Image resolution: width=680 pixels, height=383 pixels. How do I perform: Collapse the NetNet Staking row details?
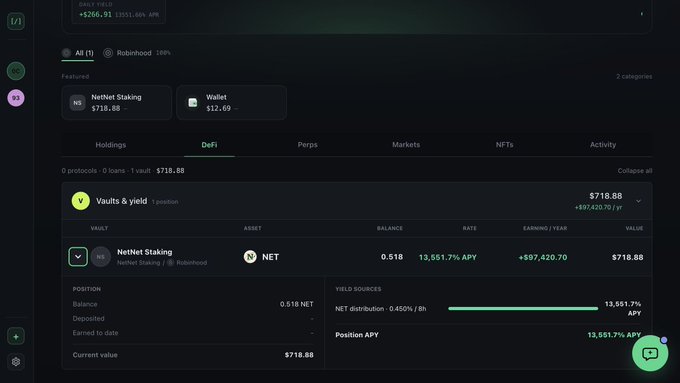[78, 257]
